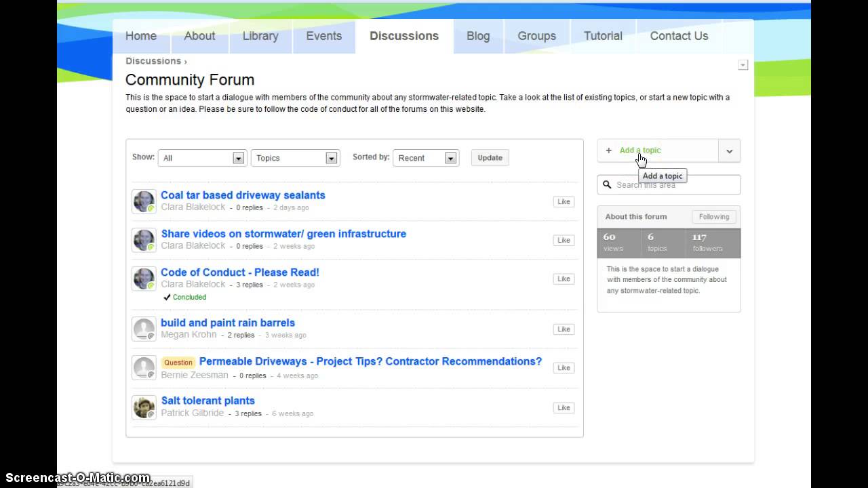
Task: Click the Search this area field
Action: click(x=674, y=184)
